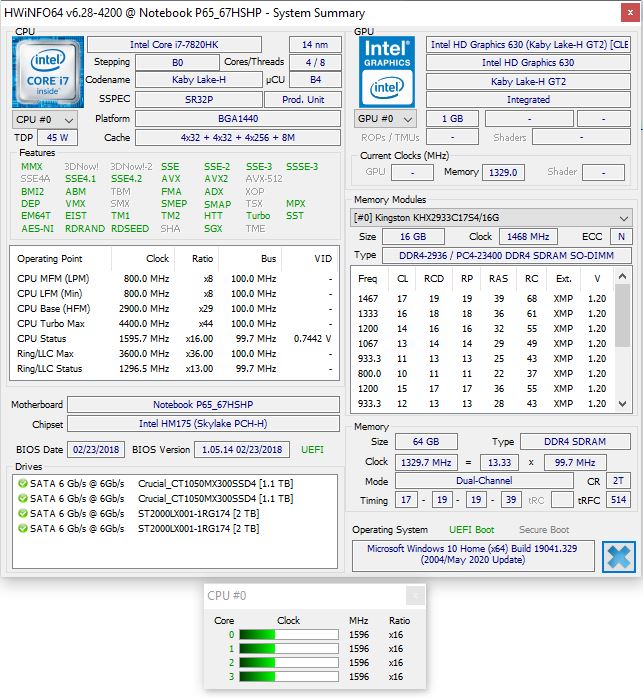Click the cache 4x32 + 4x32 + 4x256 + 8M field
Screen dimensions: 643x698
point(238,138)
